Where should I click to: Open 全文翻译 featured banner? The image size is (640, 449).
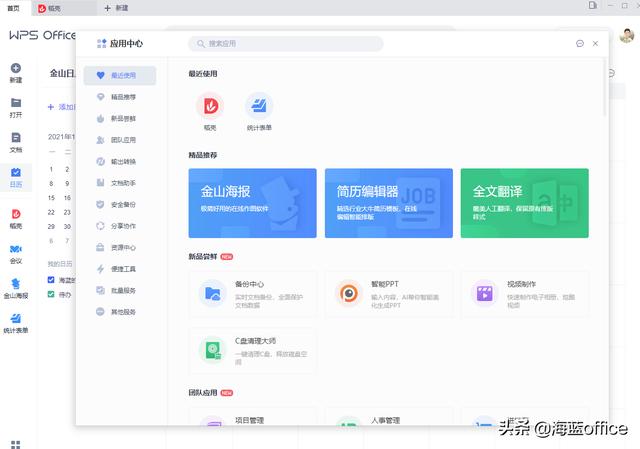524,203
